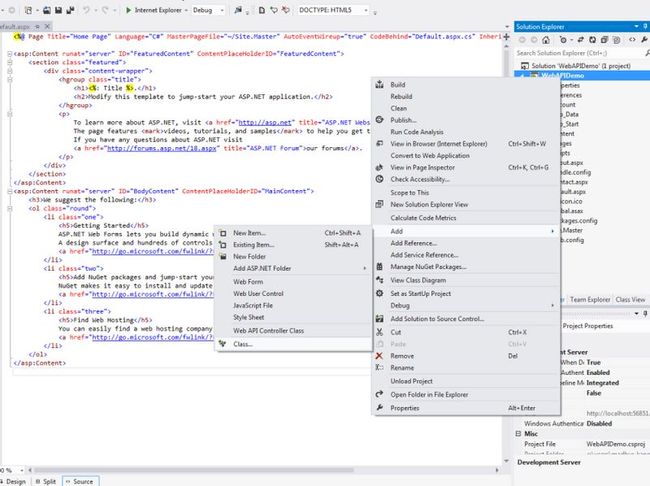Switch to Source view tab
650x486 pixels.
point(80,481)
